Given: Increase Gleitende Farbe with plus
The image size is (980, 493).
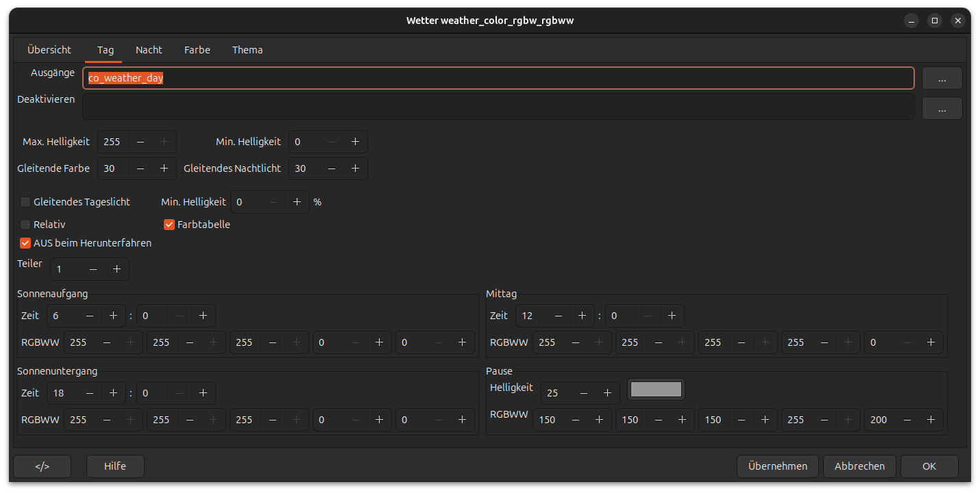Looking at the screenshot, I should (x=164, y=168).
